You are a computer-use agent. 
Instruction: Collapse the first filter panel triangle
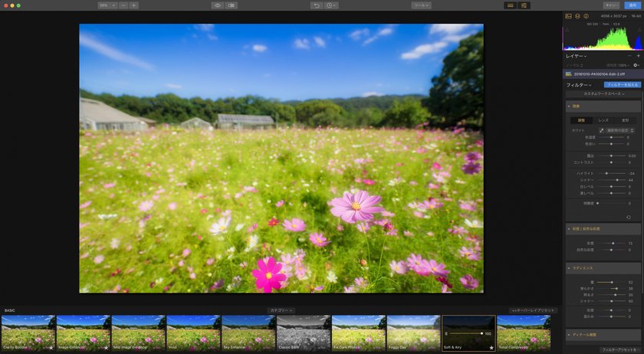569,107
